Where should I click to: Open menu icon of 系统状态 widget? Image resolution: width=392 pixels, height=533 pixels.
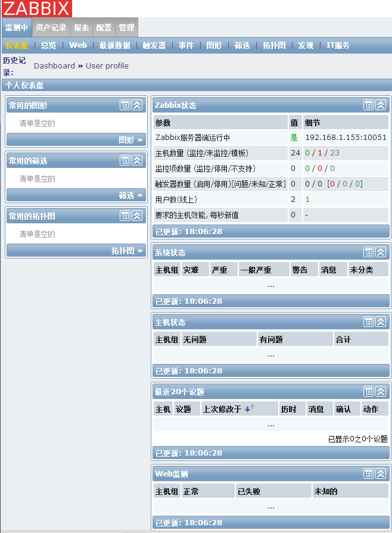pyautogui.click(x=369, y=253)
